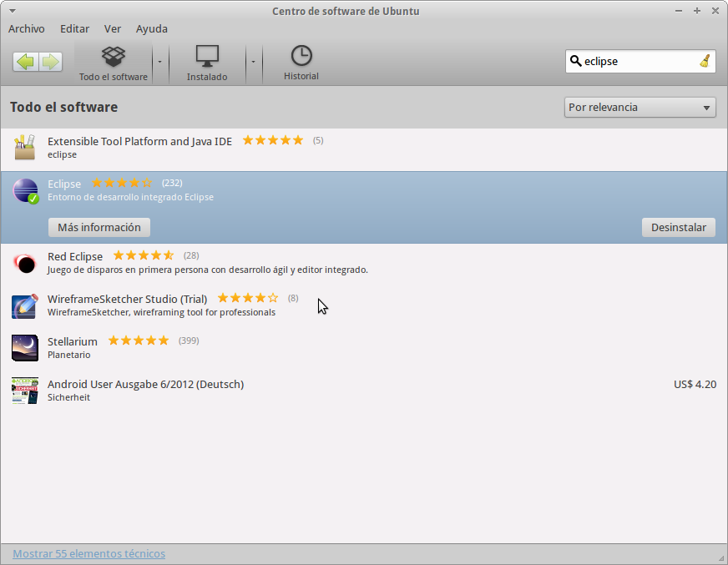Image resolution: width=728 pixels, height=565 pixels.
Task: Show the Instalado software view
Action: coord(207,63)
